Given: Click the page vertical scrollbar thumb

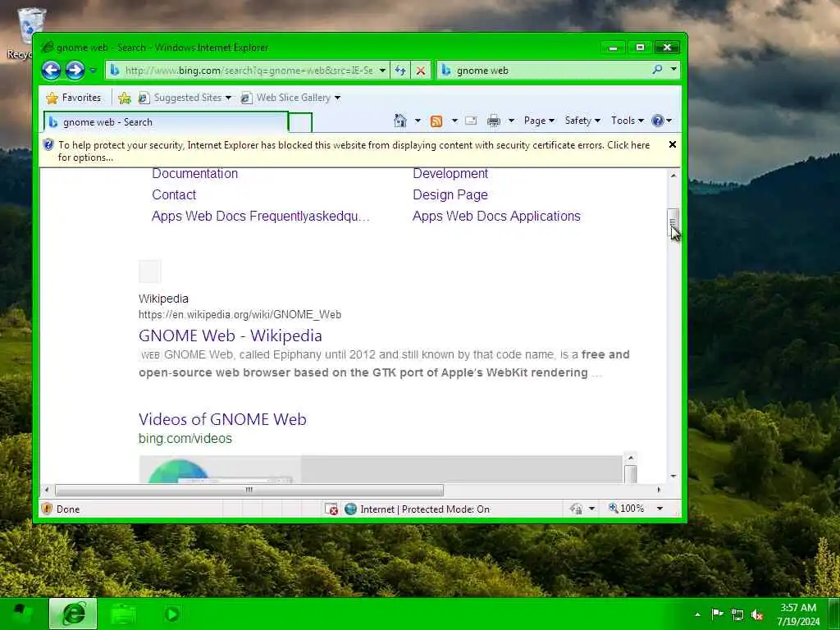Looking at the screenshot, I should coord(673,221).
